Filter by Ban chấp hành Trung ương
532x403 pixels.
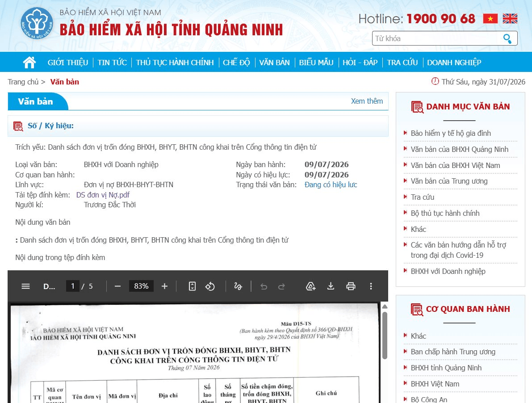pos(453,352)
